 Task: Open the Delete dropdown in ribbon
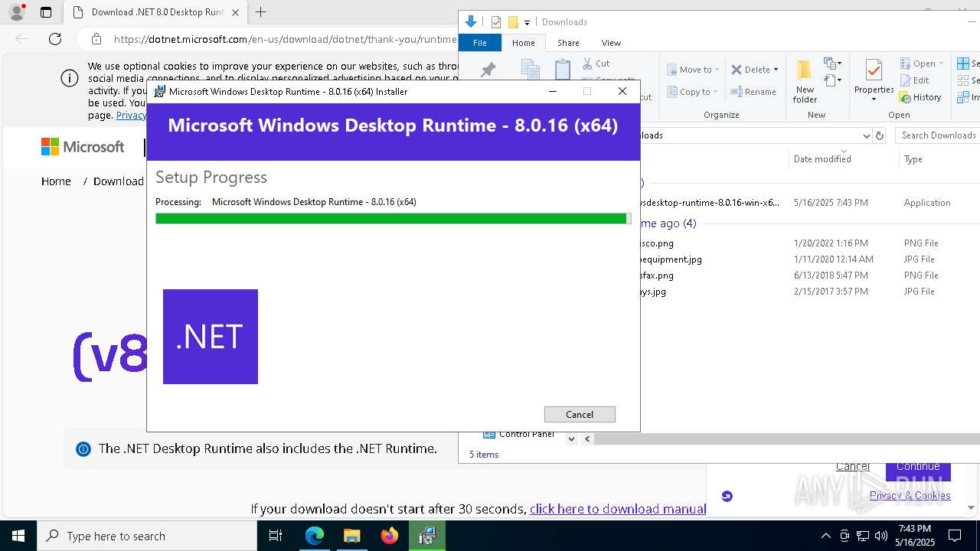(x=755, y=69)
